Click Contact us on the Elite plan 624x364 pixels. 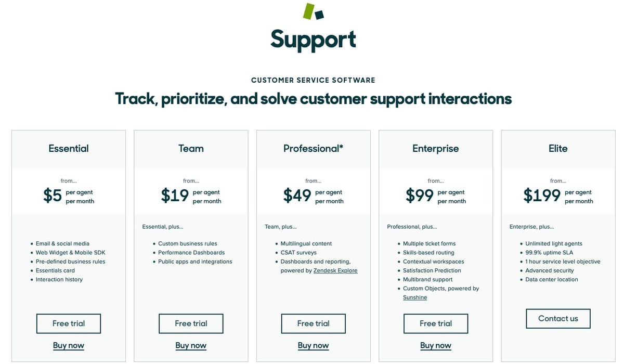[558, 318]
